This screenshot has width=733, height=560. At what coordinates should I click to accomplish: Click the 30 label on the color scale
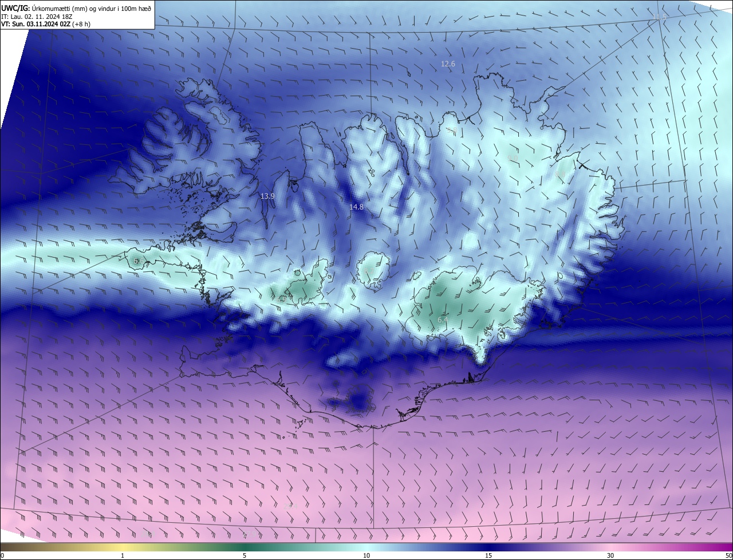point(610,555)
